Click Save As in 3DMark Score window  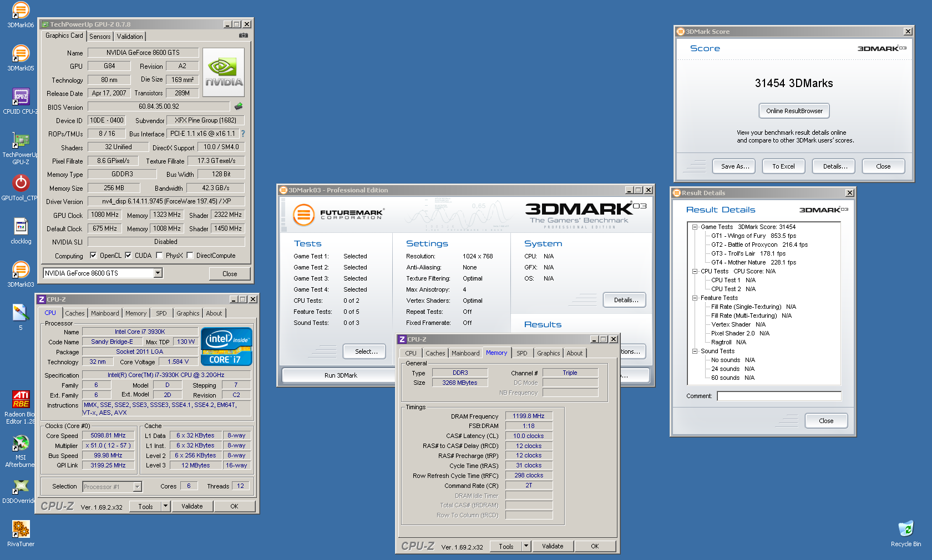point(735,166)
